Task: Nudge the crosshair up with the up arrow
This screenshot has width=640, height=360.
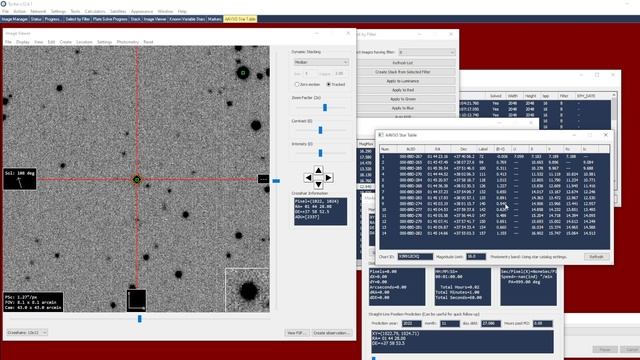Action: tap(318, 170)
